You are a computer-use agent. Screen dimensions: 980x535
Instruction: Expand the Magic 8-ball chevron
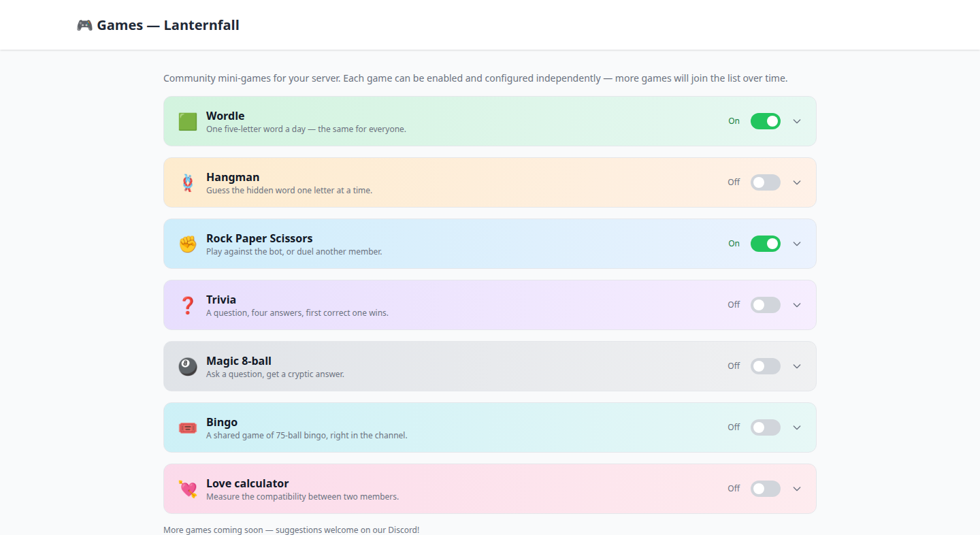click(797, 366)
